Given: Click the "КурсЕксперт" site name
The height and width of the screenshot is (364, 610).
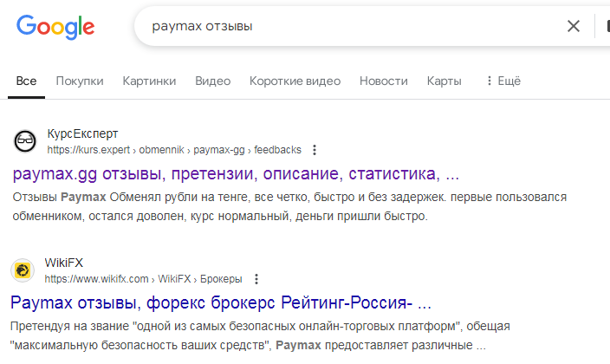Looking at the screenshot, I should [x=82, y=134].
